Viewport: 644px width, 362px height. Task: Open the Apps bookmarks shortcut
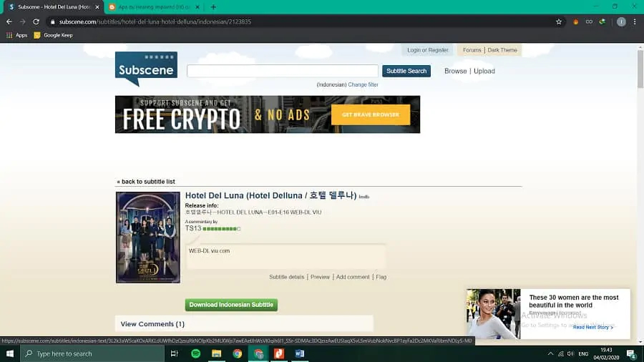[x=16, y=35]
